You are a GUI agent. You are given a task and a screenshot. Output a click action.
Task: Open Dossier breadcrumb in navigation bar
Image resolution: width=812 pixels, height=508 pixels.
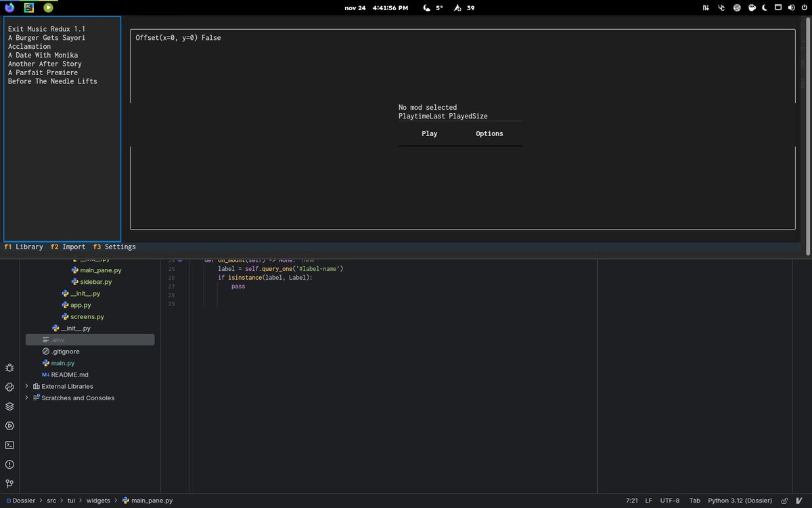coord(25,501)
